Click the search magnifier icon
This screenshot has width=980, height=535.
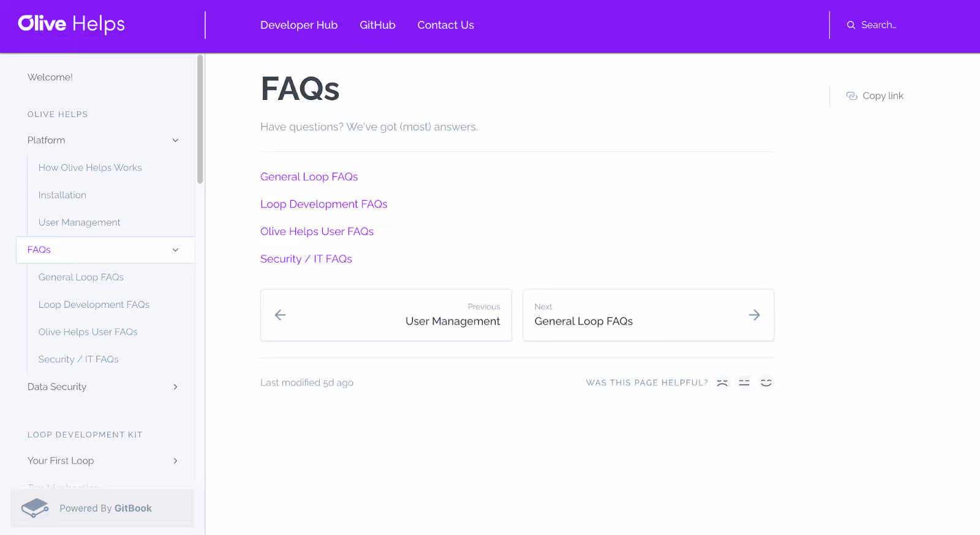(x=851, y=25)
